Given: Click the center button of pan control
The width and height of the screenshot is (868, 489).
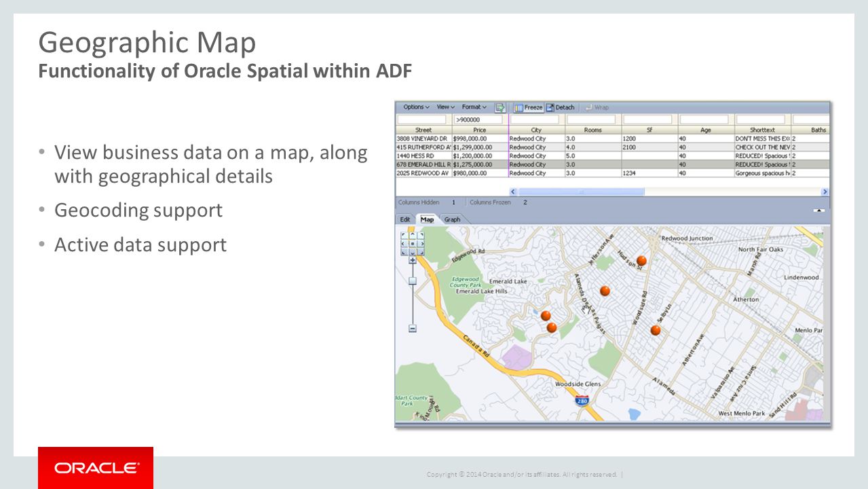Looking at the screenshot, I should point(412,243).
